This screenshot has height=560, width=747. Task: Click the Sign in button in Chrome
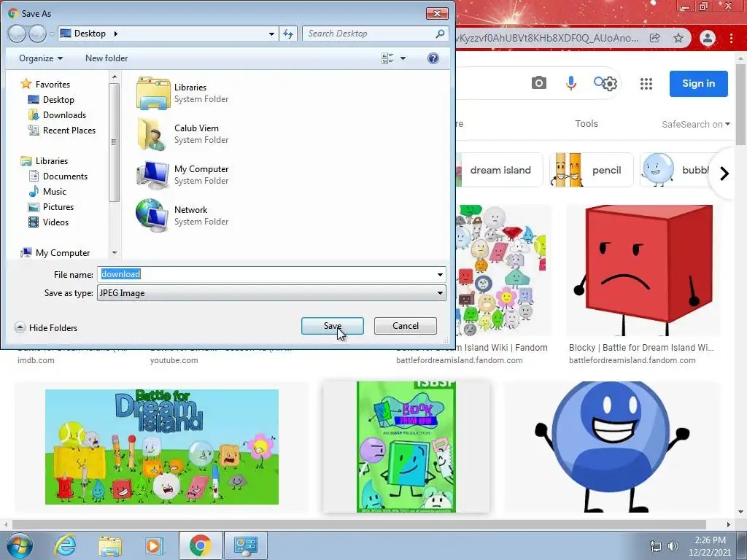coord(698,84)
